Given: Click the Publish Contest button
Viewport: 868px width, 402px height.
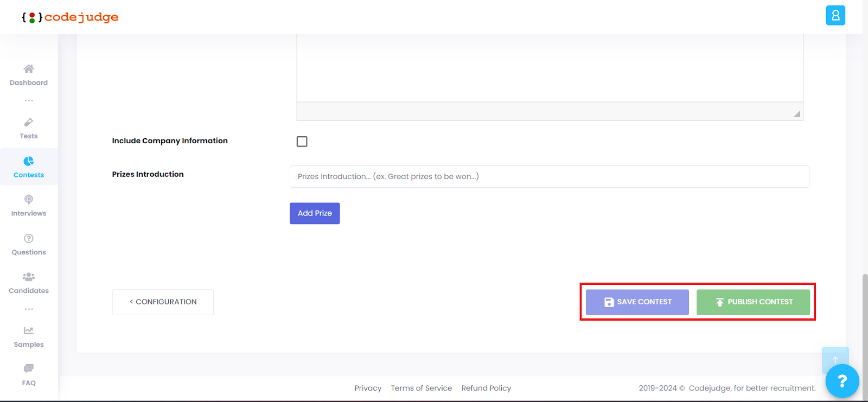Looking at the screenshot, I should [x=753, y=302].
